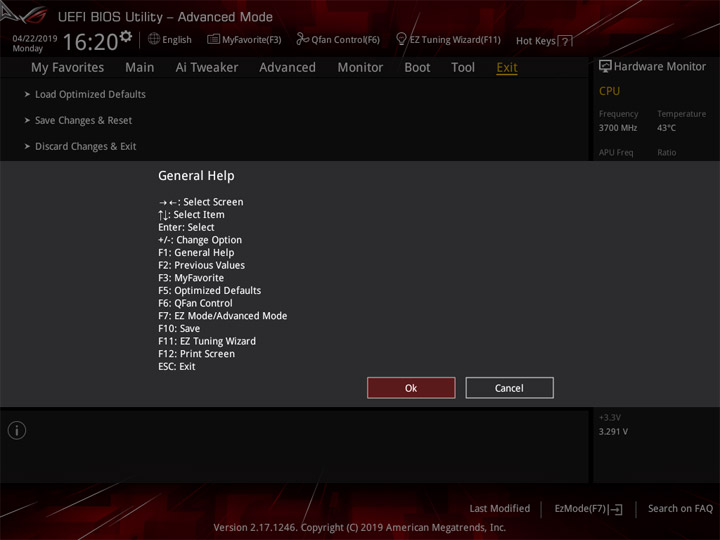
Task: Launch EZ Tuning Wizard(F11) bulb icon
Action: 401,39
